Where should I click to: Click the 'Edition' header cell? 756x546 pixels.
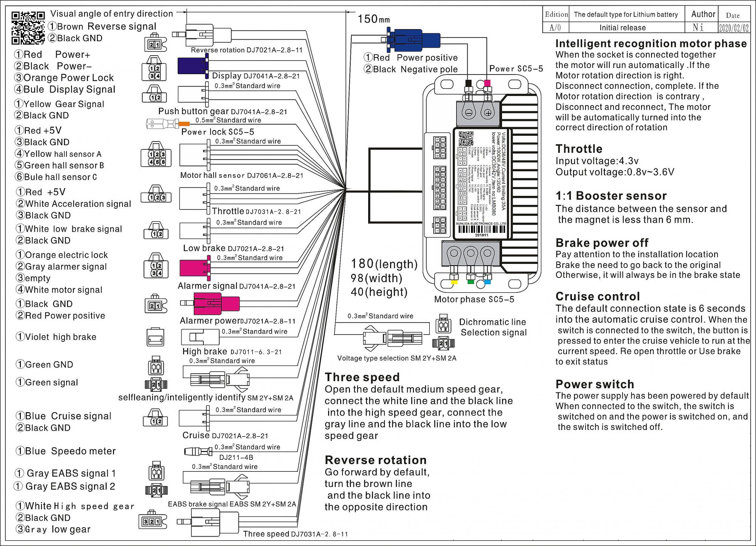[556, 14]
